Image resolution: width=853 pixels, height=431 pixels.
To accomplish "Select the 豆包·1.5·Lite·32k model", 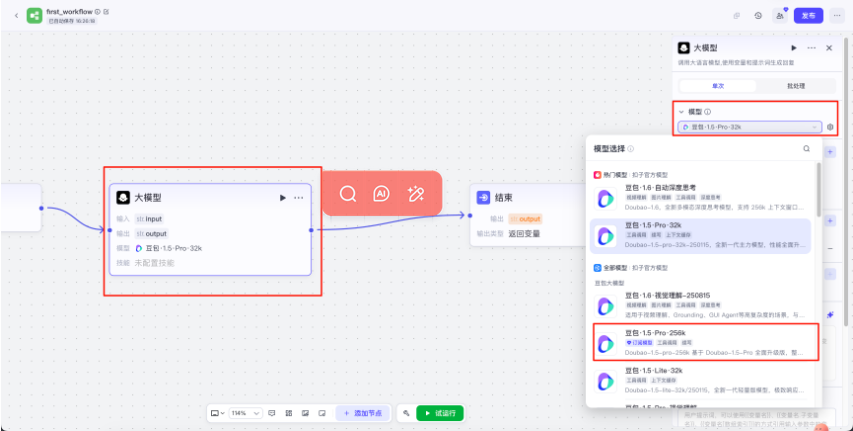I will click(700, 380).
